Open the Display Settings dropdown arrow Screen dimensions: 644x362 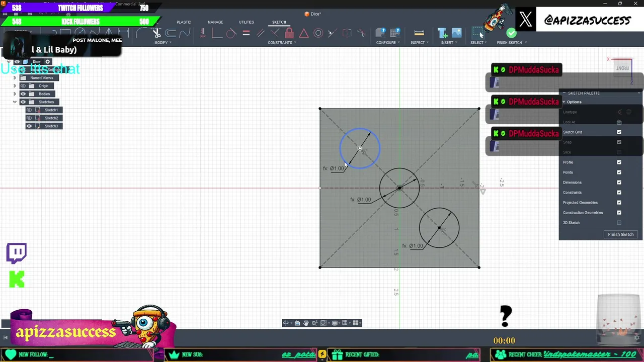coord(340,323)
